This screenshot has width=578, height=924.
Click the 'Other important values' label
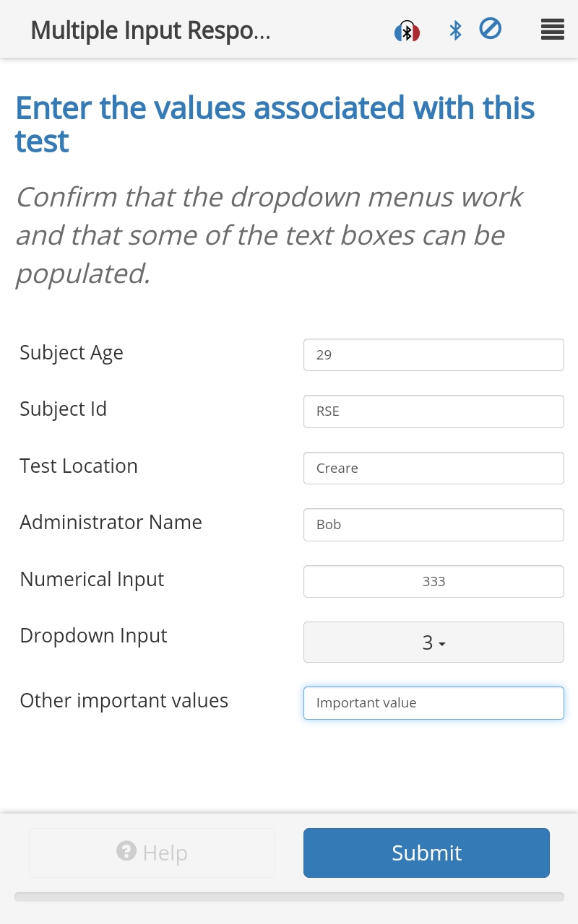pos(124,700)
